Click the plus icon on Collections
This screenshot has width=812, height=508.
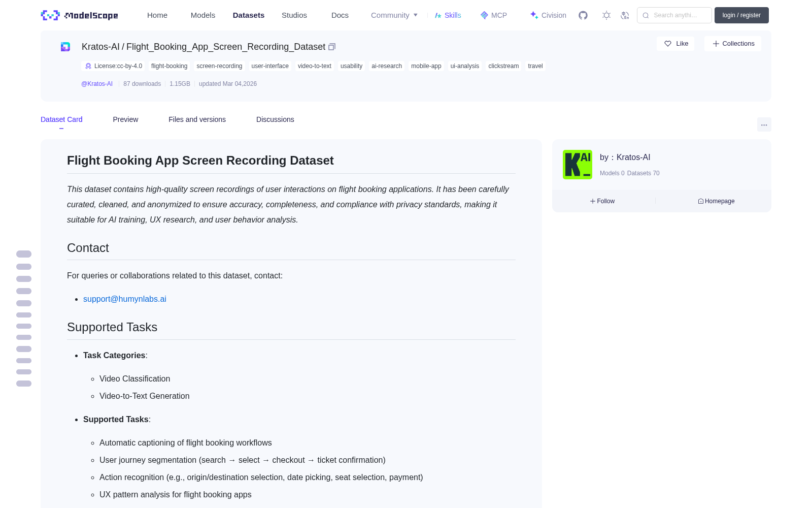pyautogui.click(x=716, y=44)
